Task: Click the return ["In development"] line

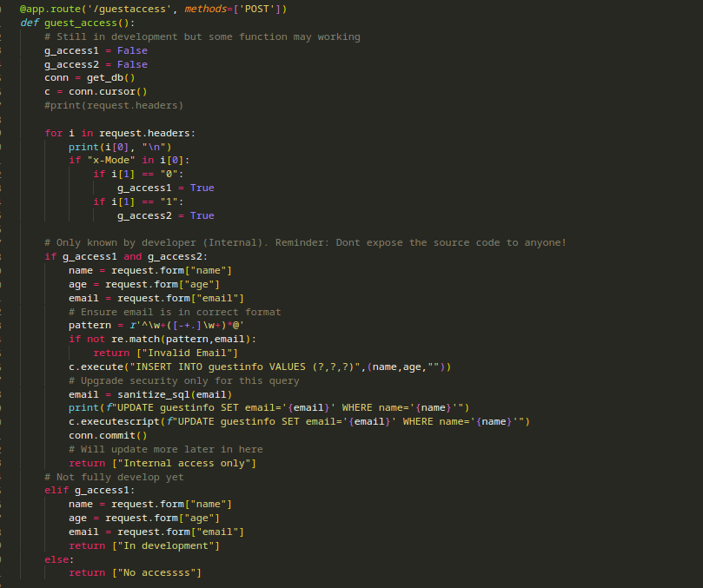Action: point(144,545)
